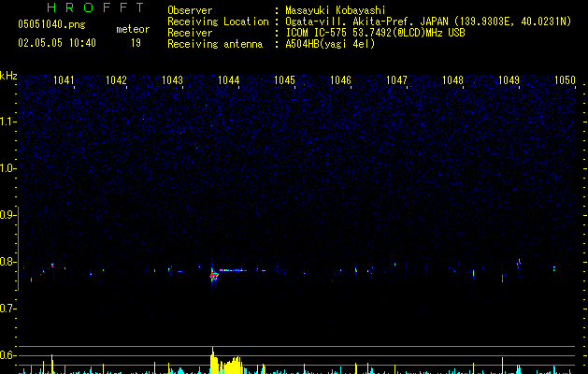This screenshot has height=374, width=588.
Task: Click the "Receiver" field label
Action: point(190,33)
